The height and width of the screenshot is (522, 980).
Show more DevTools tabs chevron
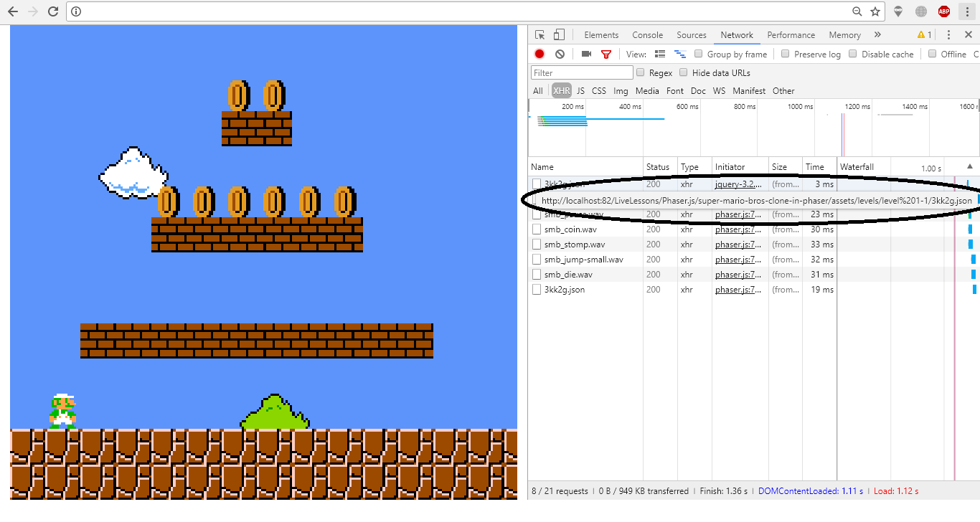(x=877, y=35)
